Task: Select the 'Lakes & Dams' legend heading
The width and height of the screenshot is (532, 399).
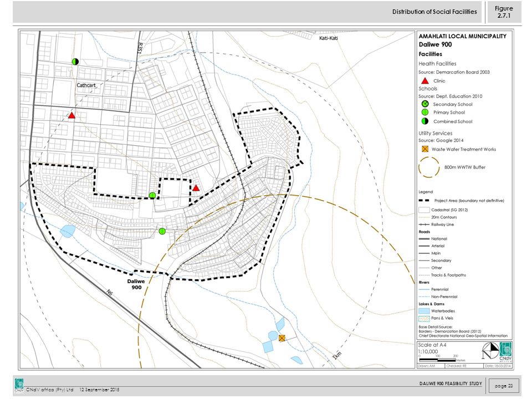Action: click(431, 304)
